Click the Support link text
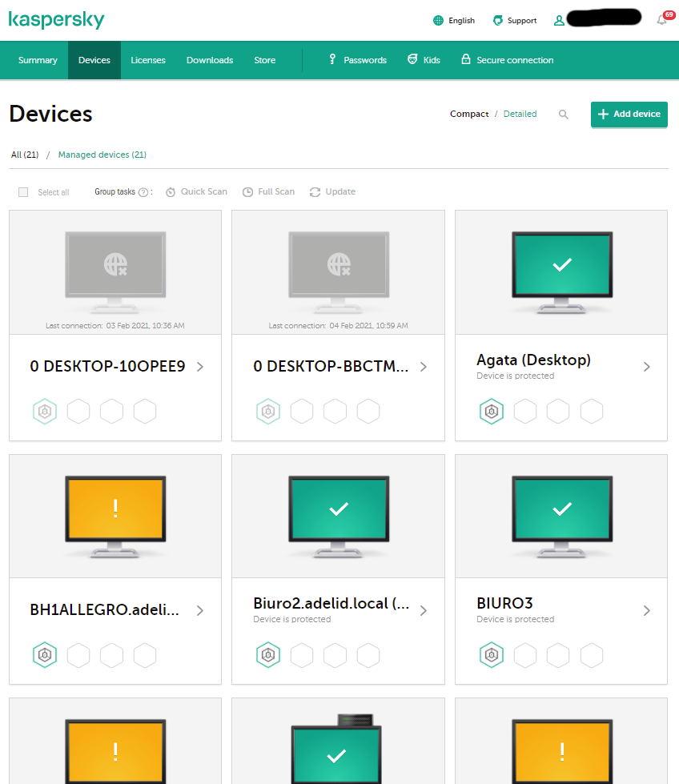The image size is (679, 784). [522, 21]
